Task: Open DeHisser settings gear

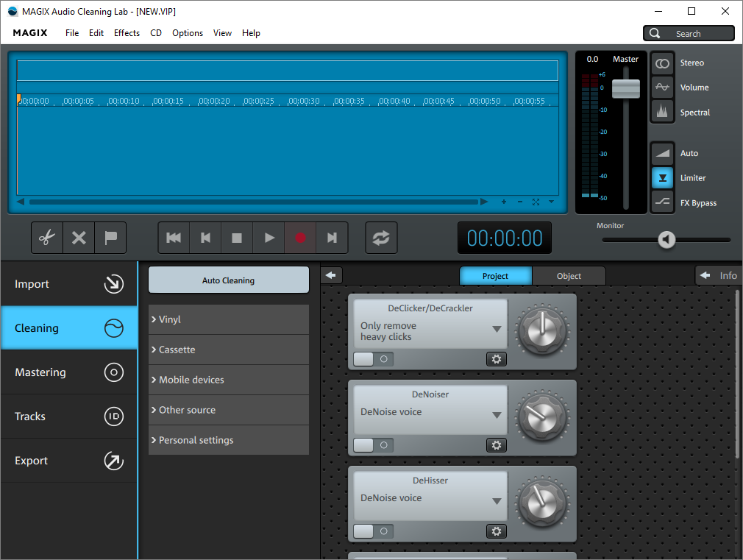Action: pos(496,531)
